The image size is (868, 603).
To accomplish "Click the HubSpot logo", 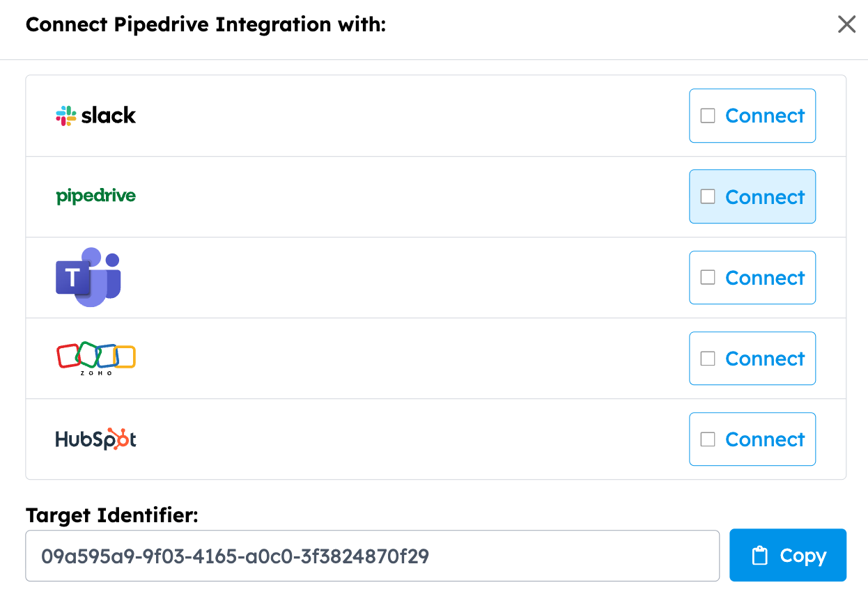I will click(x=95, y=439).
